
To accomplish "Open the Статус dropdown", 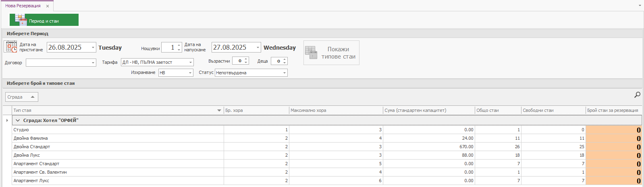I will pos(285,73).
